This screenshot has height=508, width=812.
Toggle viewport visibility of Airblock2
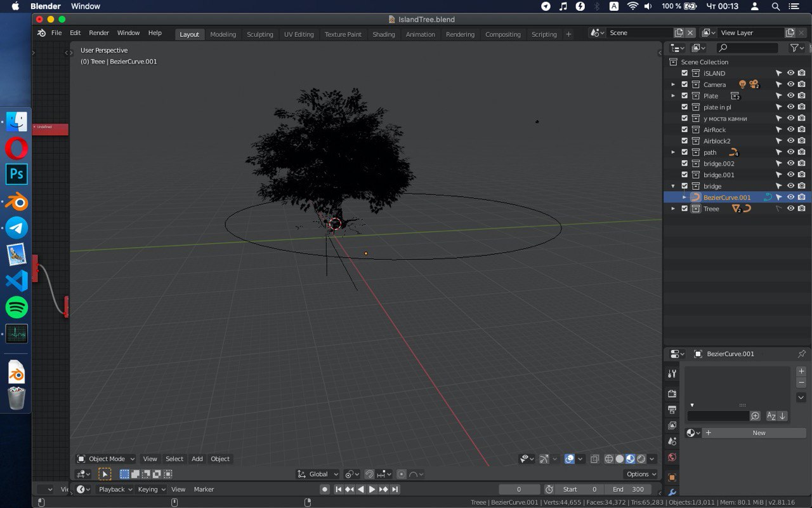pyautogui.click(x=790, y=140)
